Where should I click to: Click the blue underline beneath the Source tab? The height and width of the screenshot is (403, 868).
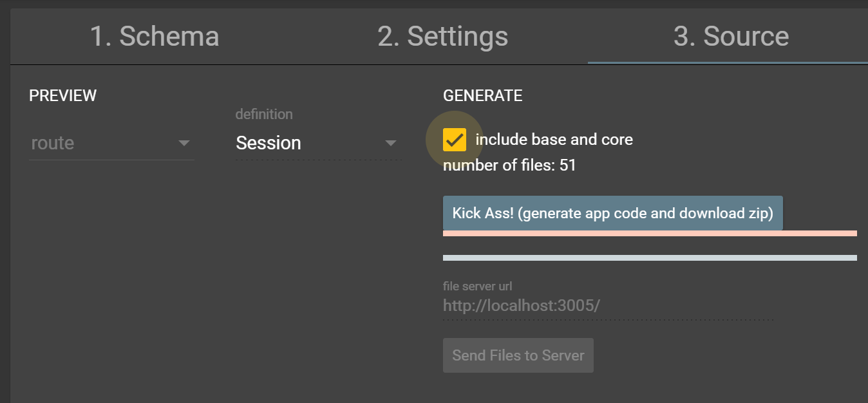click(x=728, y=63)
